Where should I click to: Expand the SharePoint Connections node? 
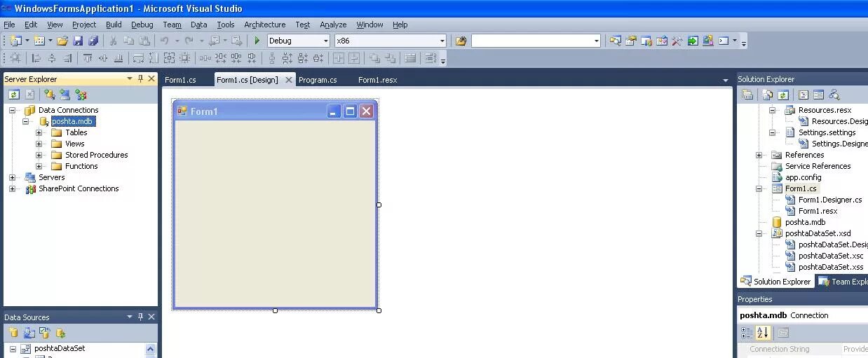click(x=12, y=188)
